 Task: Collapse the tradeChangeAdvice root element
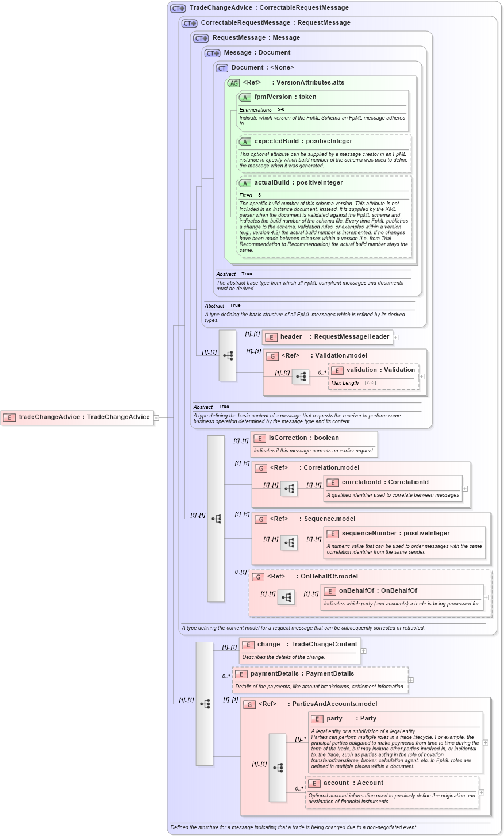156,417
